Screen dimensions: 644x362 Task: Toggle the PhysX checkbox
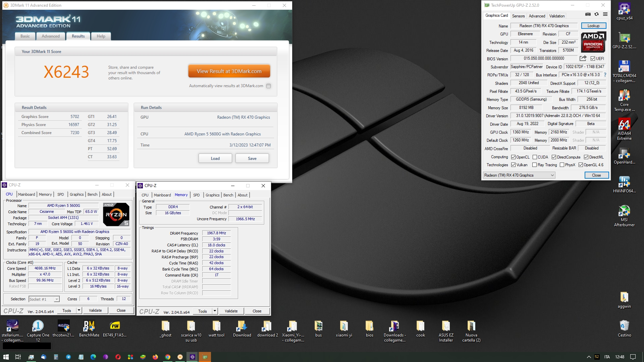point(562,165)
